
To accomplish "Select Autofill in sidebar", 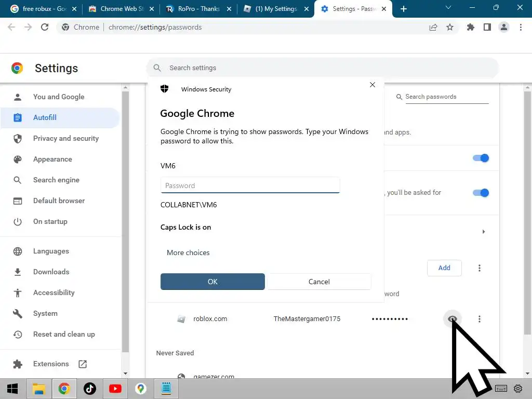I will coord(60,117).
